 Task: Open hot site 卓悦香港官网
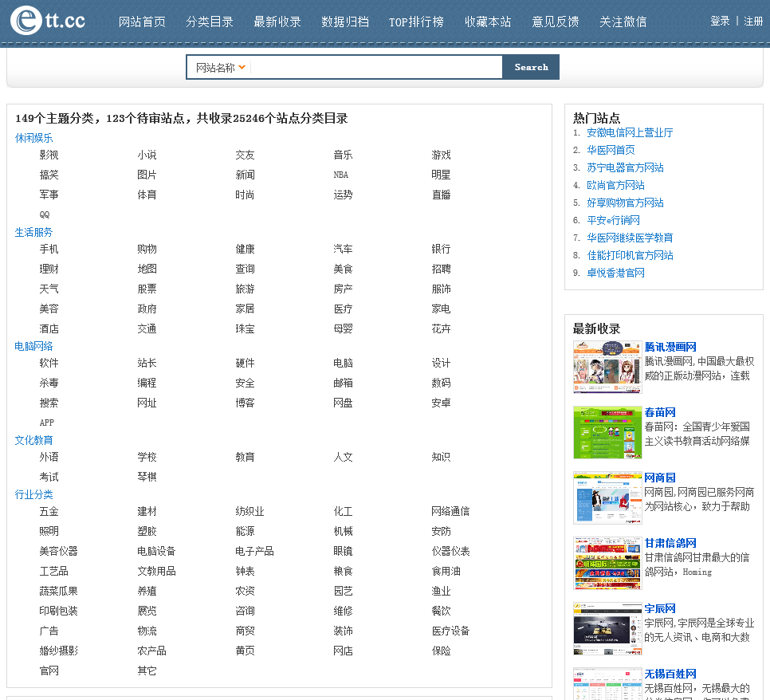[x=616, y=273]
